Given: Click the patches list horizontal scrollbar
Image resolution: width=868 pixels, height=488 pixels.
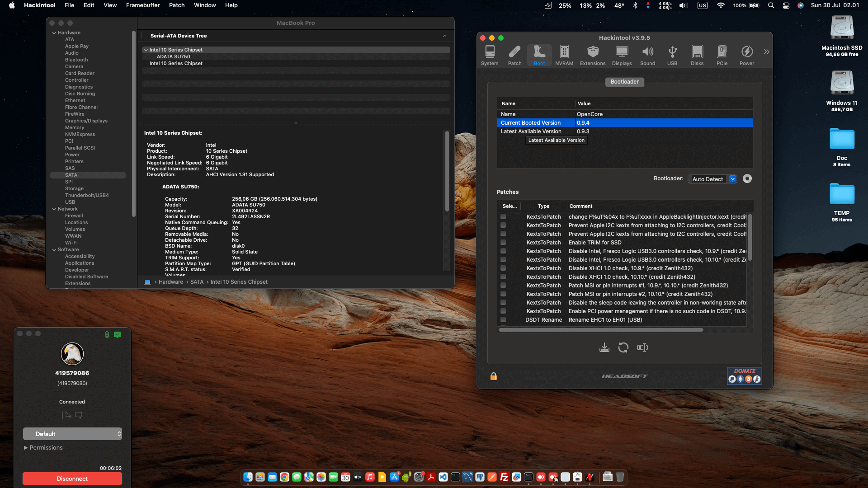Looking at the screenshot, I should point(601,330).
